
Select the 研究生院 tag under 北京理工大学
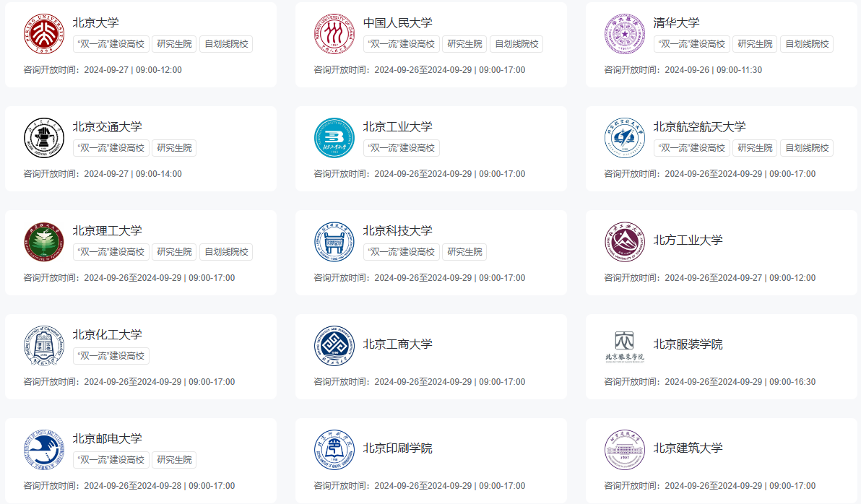(174, 252)
